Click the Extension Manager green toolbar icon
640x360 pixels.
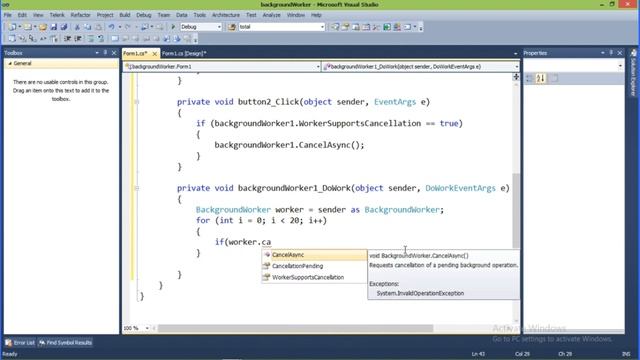(x=387, y=27)
